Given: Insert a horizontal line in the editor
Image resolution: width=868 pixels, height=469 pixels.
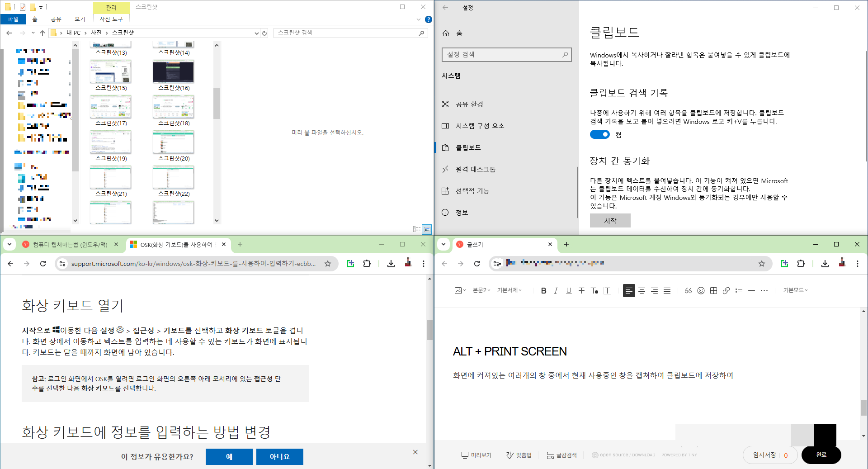Looking at the screenshot, I should 751,290.
